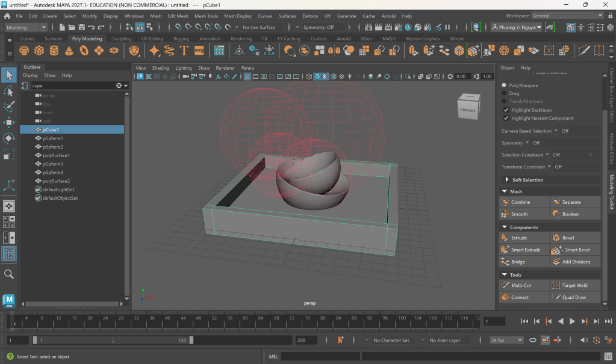
Task: Click the New scene icon
Action: (x=62, y=27)
